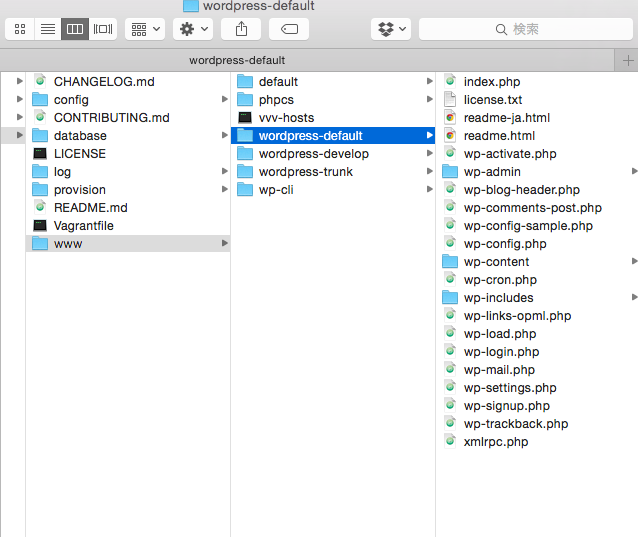The height and width of the screenshot is (537, 638).
Task: Select wp-blog-header.php file
Action: [537, 190]
